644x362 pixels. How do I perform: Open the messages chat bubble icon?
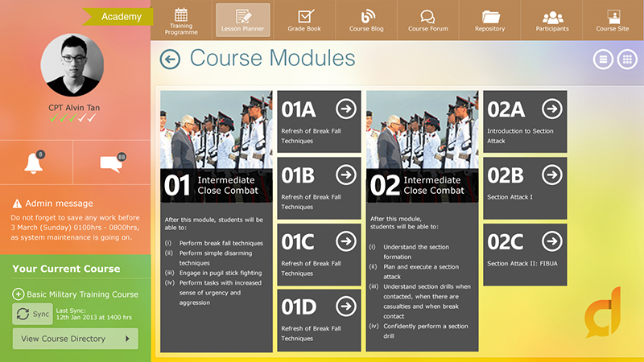click(x=110, y=163)
